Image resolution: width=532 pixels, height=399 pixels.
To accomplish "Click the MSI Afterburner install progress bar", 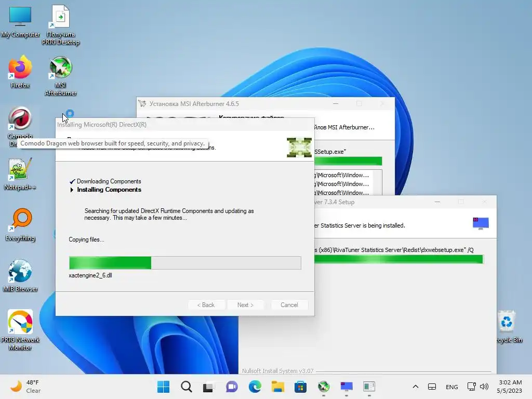I will coord(348,161).
